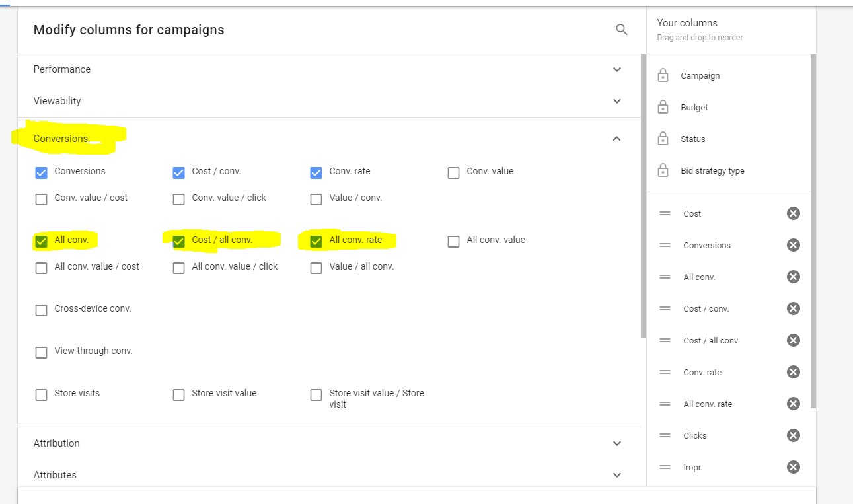Check the Store visits checkbox
This screenshot has height=504, width=853.
pos(41,394)
